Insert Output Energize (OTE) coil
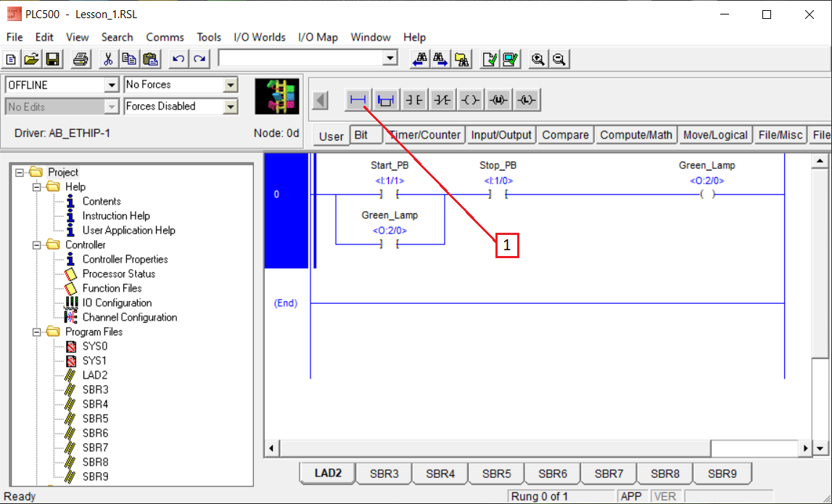The height and width of the screenshot is (504, 832). pyautogui.click(x=470, y=100)
